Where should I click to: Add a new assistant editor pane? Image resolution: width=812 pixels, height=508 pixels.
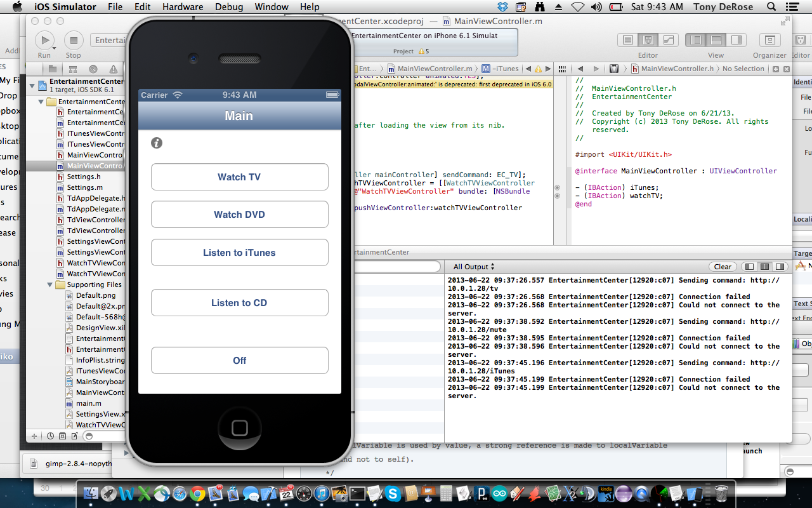click(x=776, y=69)
